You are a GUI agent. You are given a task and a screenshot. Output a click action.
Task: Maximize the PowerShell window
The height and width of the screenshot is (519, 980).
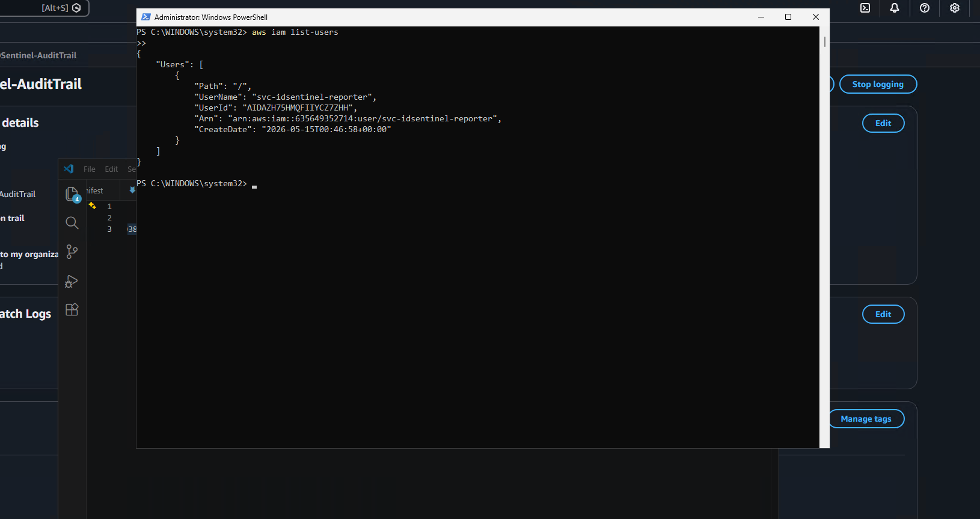(x=788, y=17)
